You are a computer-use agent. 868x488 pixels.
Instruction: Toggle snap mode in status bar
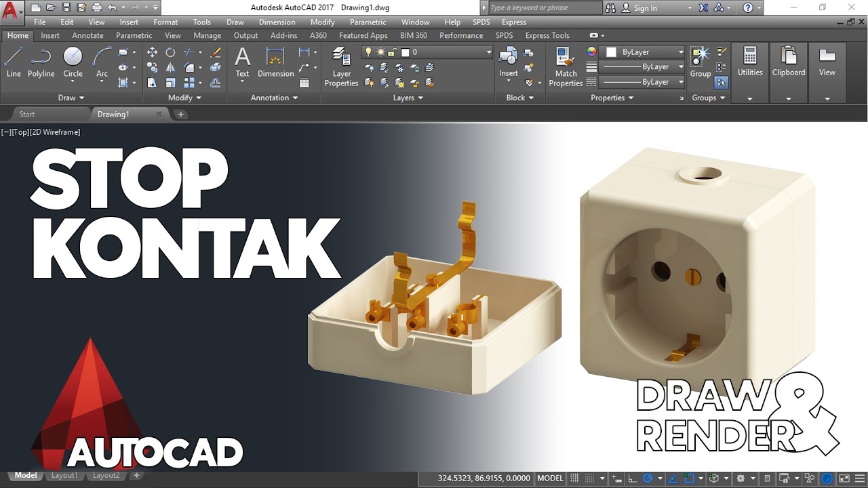coord(590,478)
